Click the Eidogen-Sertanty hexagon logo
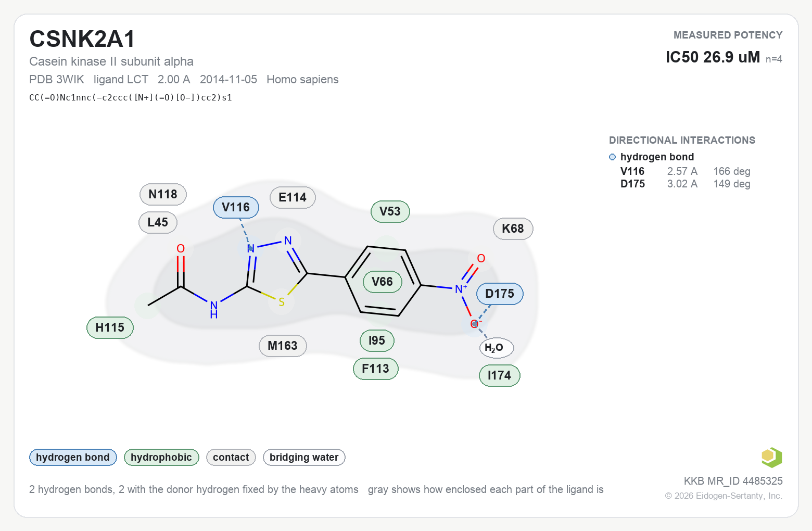 point(771,458)
